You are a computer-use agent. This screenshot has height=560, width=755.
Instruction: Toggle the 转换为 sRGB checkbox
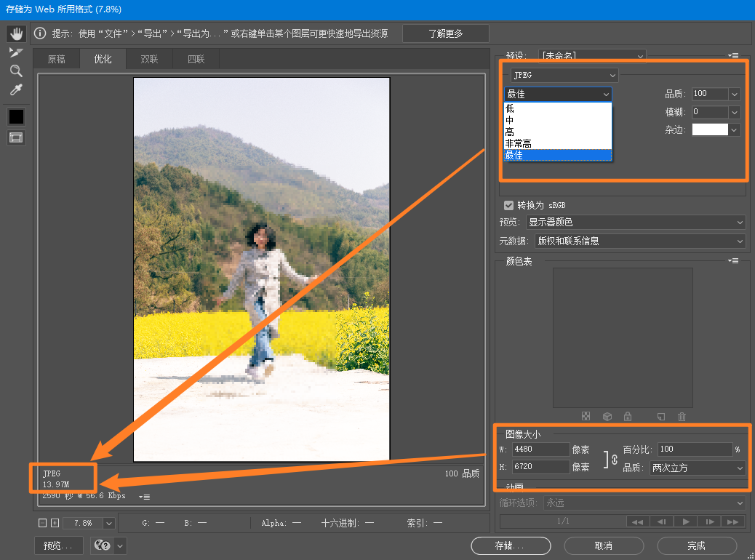[x=508, y=206]
